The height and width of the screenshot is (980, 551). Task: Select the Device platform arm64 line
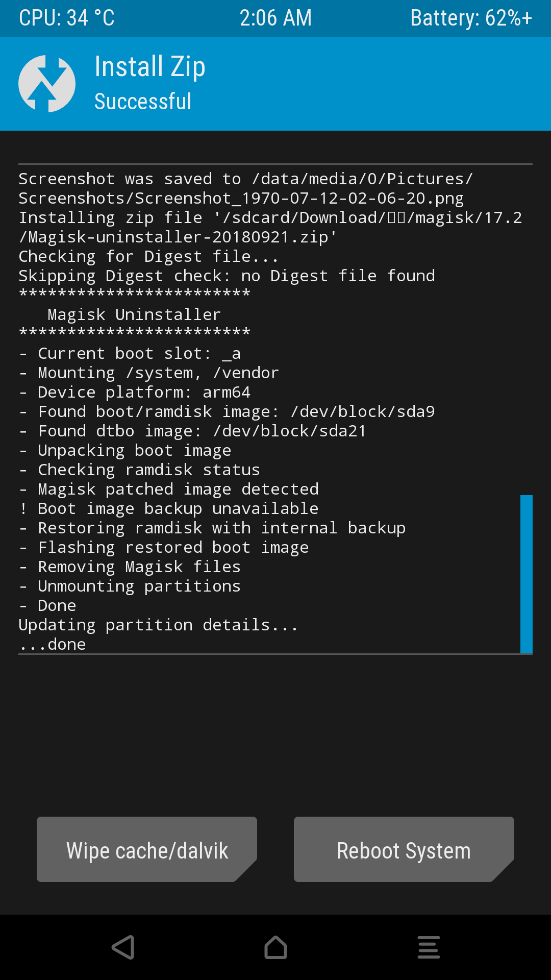pyautogui.click(x=135, y=392)
